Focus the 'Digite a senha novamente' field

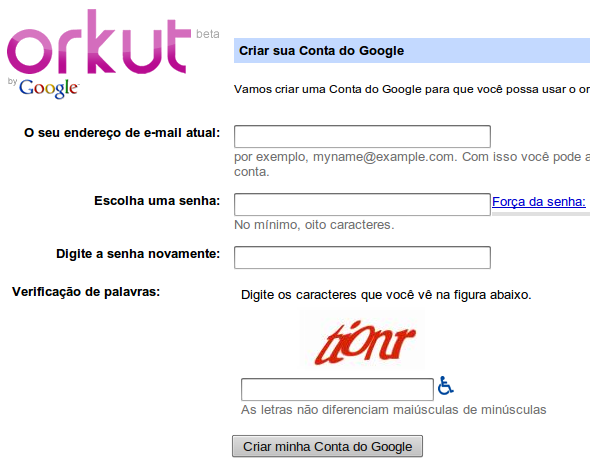[362, 258]
